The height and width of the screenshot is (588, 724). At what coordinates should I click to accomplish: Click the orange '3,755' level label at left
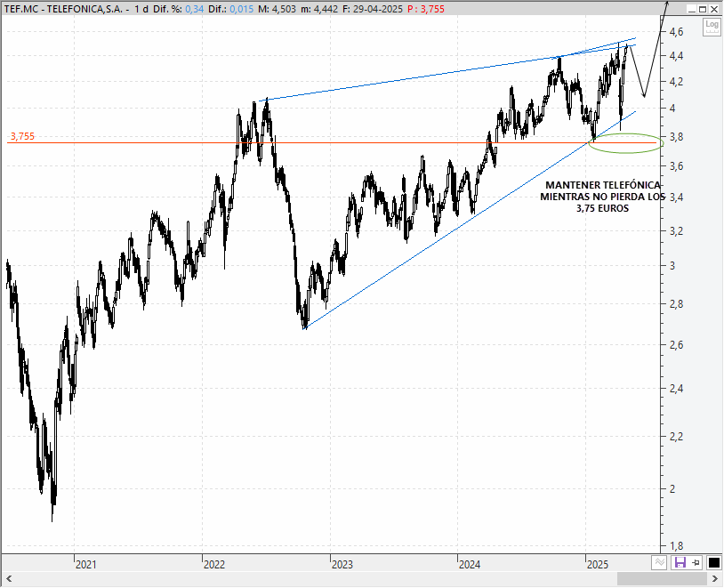[22, 136]
